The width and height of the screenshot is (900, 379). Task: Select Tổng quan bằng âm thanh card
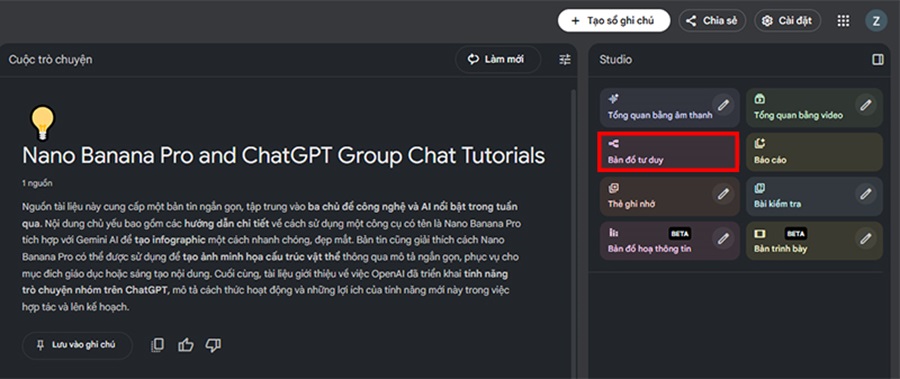[x=669, y=107]
